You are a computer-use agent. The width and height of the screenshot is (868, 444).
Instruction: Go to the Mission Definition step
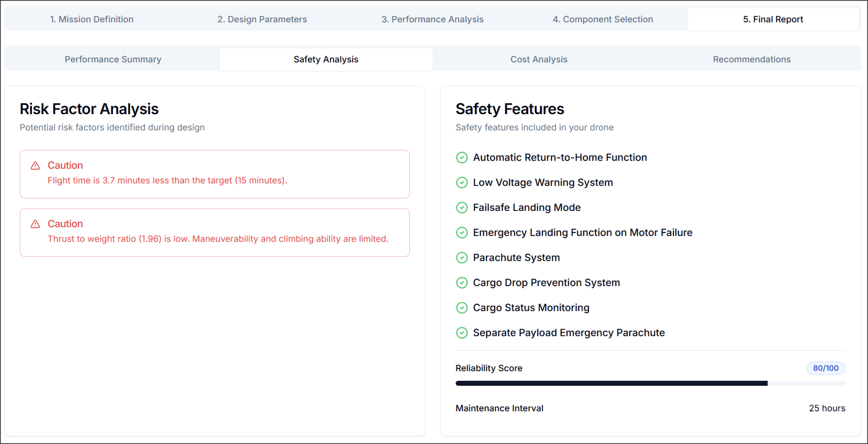(91, 19)
